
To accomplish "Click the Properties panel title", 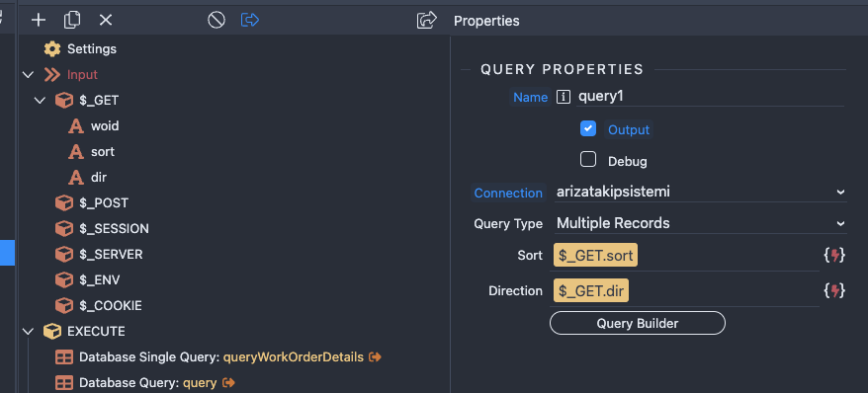I will point(486,21).
